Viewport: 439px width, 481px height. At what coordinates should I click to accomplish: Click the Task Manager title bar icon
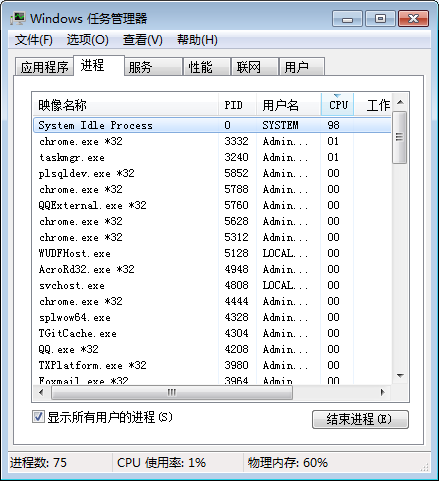[x=17, y=18]
